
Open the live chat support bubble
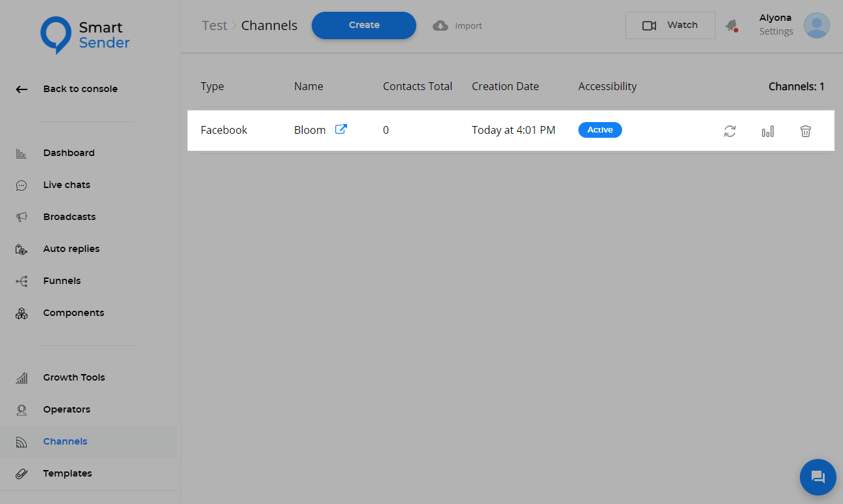pyautogui.click(x=818, y=477)
